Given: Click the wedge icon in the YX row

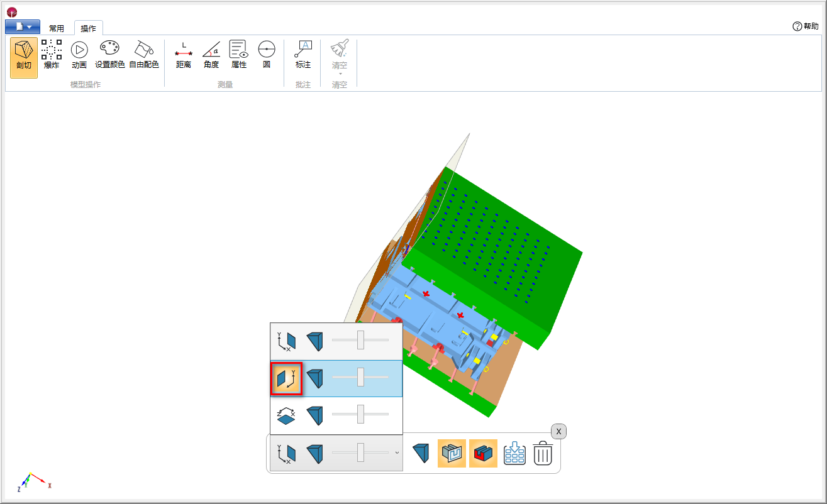Looking at the screenshot, I should pyautogui.click(x=315, y=341).
